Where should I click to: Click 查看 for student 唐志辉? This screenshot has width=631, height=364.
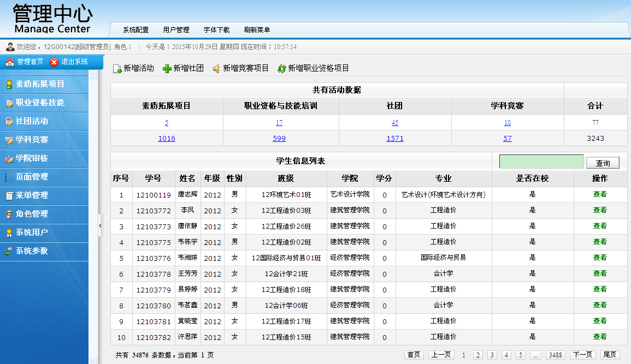(600, 194)
